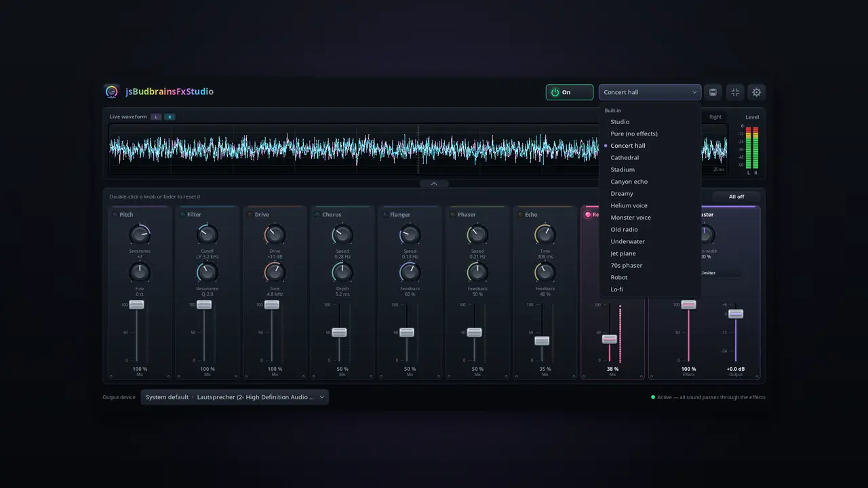Screen dimensions: 868x488
Task: Pick the Underwater preset
Action: pos(650,241)
